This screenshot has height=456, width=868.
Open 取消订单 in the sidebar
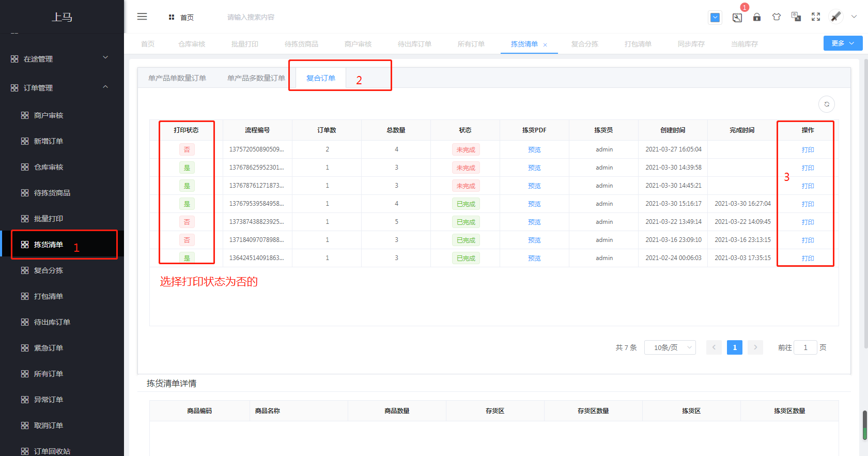(x=62, y=425)
